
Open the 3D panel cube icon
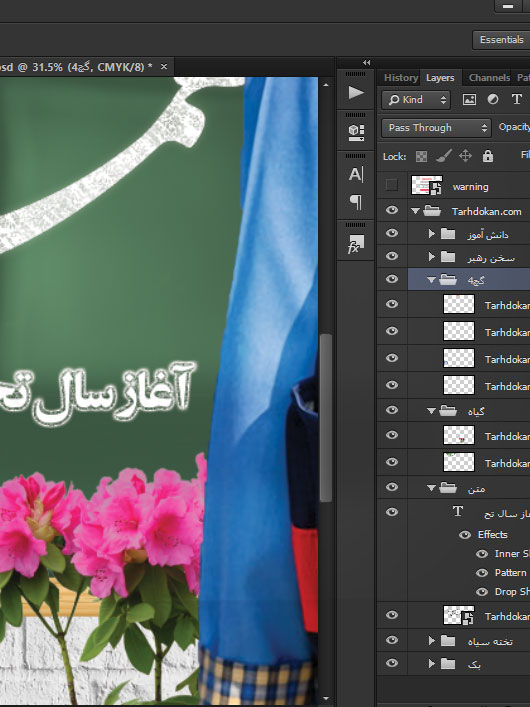click(x=356, y=132)
